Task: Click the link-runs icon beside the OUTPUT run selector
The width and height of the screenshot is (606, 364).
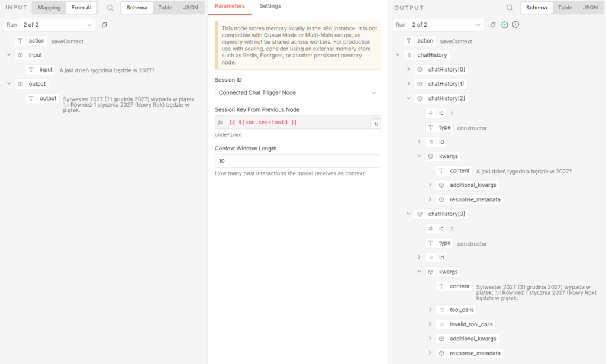Action: (x=493, y=25)
